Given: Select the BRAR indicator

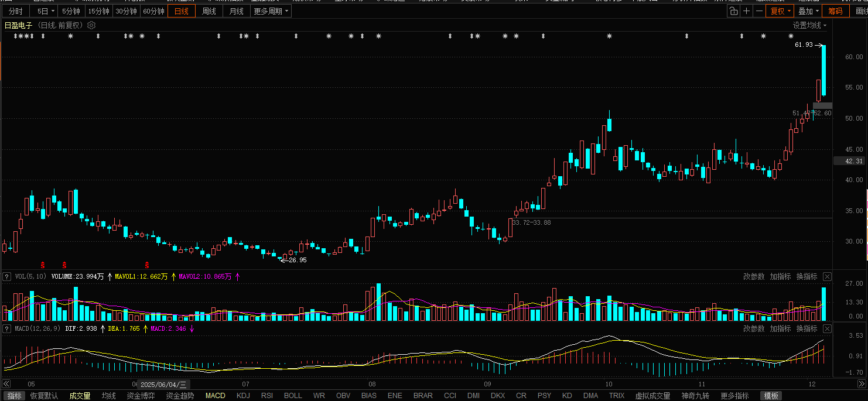Looking at the screenshot, I should 423,396.
